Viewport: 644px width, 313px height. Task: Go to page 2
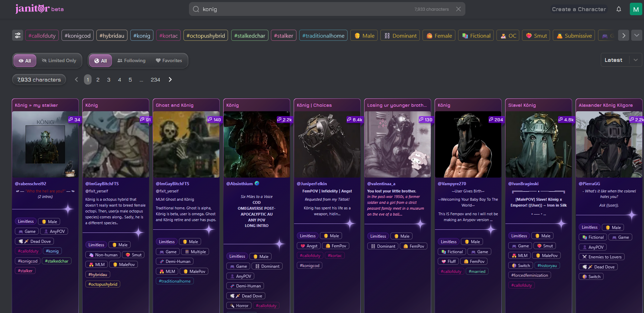pos(98,80)
